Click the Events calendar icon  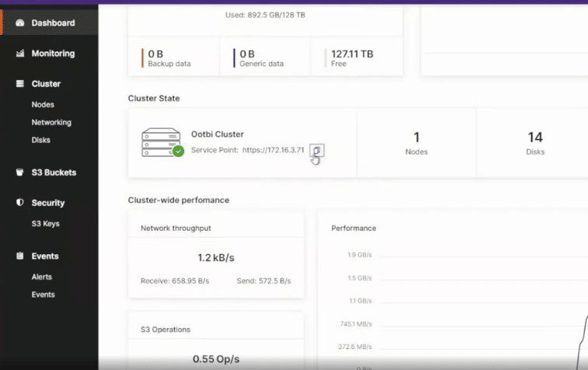click(x=20, y=256)
